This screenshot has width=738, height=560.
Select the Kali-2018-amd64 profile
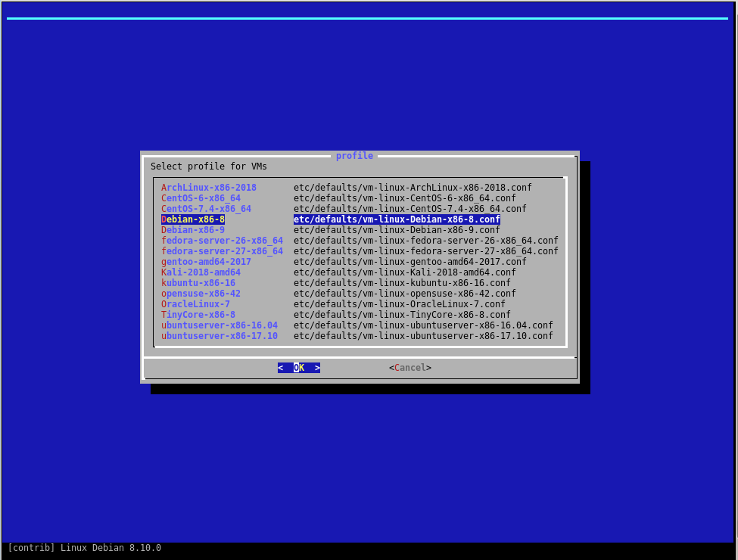pos(201,272)
